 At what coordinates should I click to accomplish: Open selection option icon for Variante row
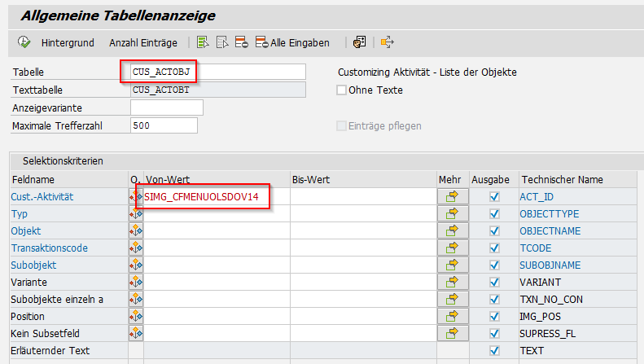(136, 283)
